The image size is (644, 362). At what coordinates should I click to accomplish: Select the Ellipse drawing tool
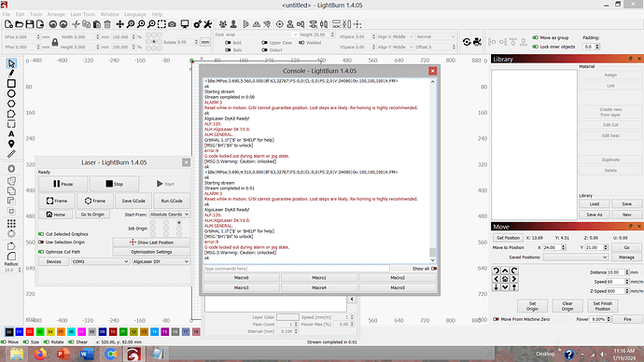click(11, 93)
